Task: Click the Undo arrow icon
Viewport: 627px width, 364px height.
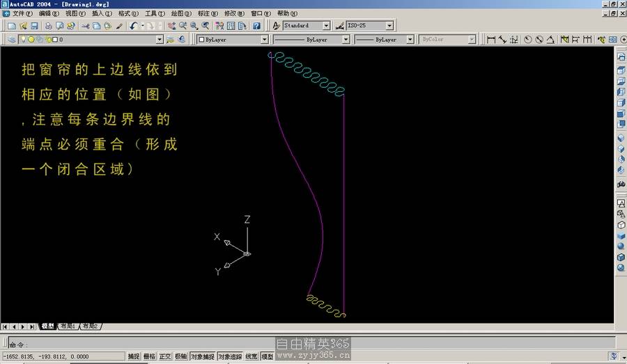Action: pos(133,26)
